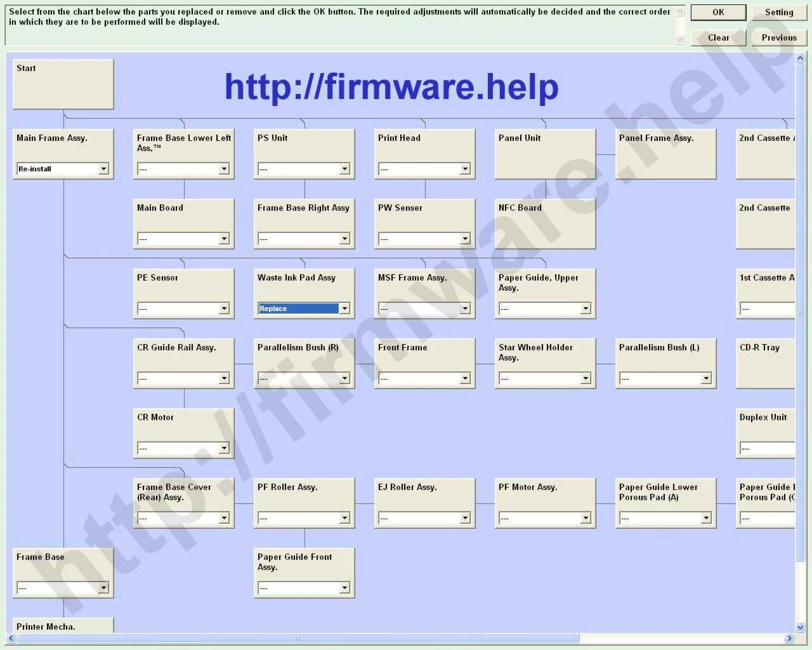Image resolution: width=812 pixels, height=650 pixels.
Task: Expand Paper Guide Front Assy. dropdown
Action: coord(304,588)
